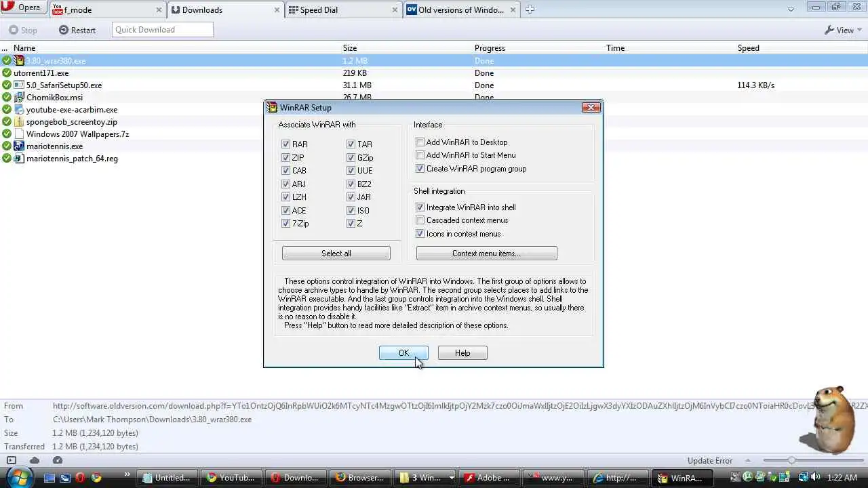The height and width of the screenshot is (488, 868).
Task: Launch Opera from quick launch
Action: 81,478
